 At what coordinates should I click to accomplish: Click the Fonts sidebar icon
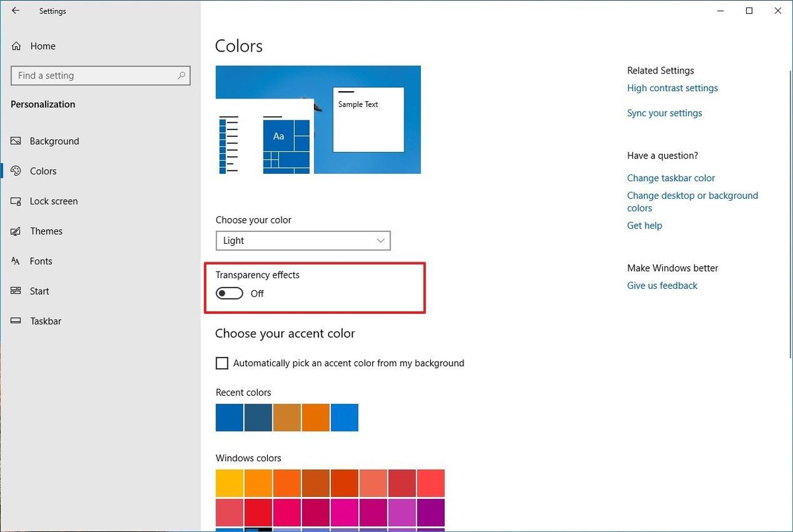click(x=15, y=261)
